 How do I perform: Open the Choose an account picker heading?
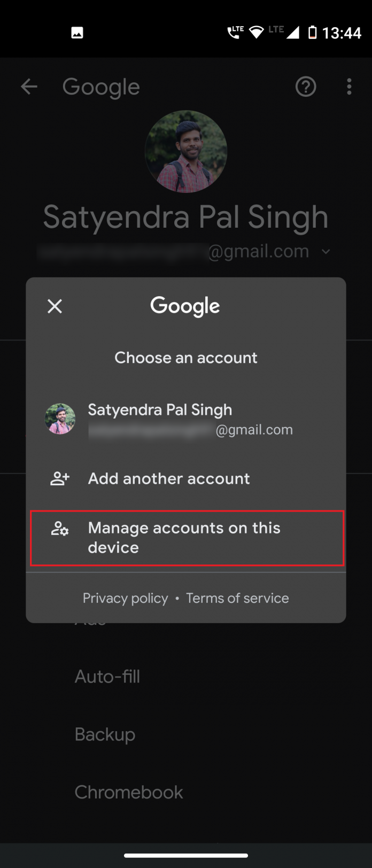(185, 358)
